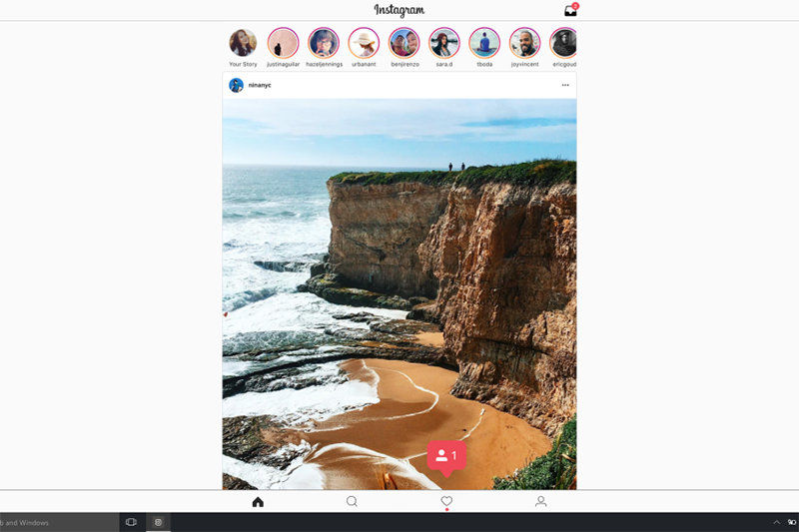Open Task View in the taskbar
This screenshot has width=799, height=532.
click(131, 522)
